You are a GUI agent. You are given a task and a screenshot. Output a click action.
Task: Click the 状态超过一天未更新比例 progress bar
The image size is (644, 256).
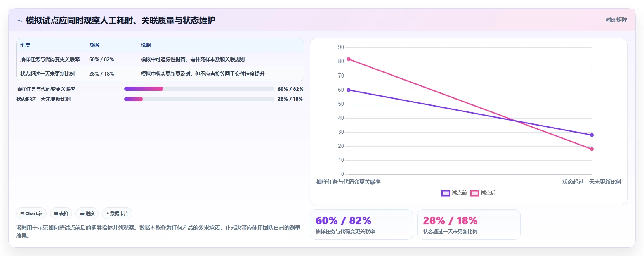tap(199, 99)
